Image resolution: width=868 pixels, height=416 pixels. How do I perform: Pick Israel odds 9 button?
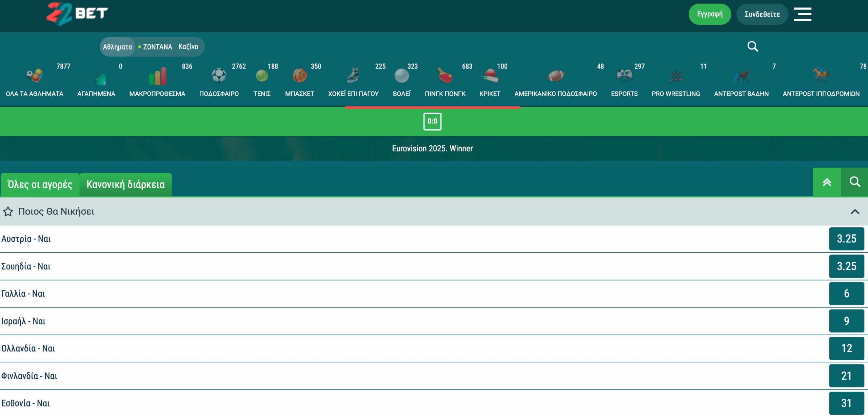[x=846, y=321]
